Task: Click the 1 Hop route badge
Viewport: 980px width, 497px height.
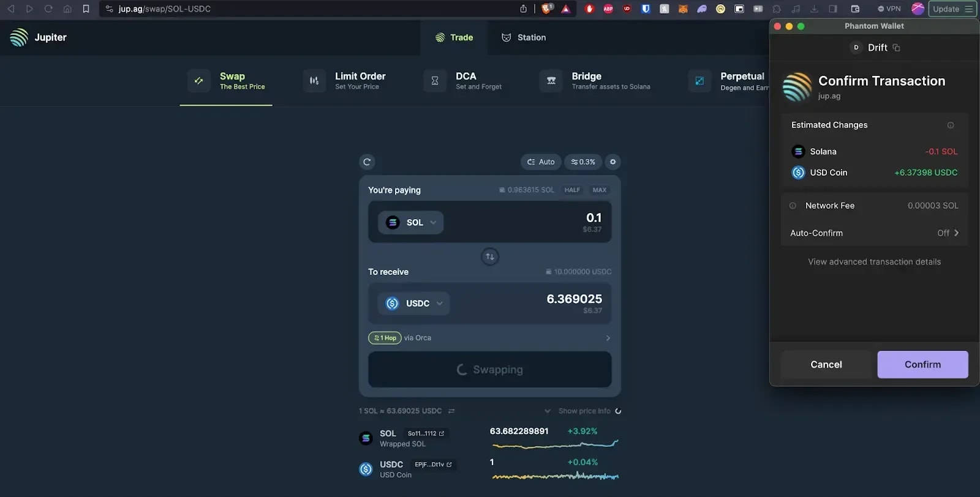Action: [385, 338]
